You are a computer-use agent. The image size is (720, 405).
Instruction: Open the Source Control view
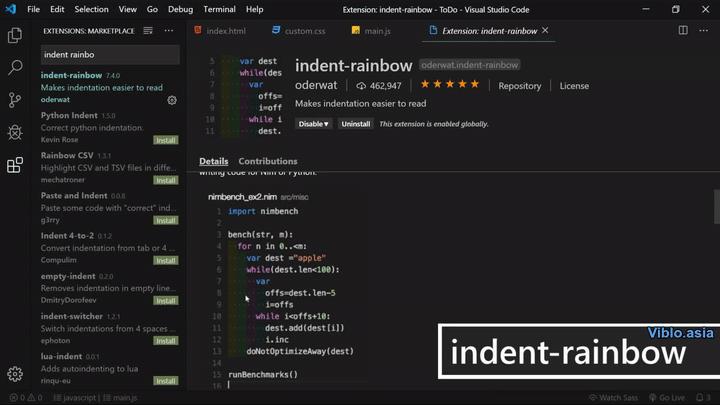point(15,100)
